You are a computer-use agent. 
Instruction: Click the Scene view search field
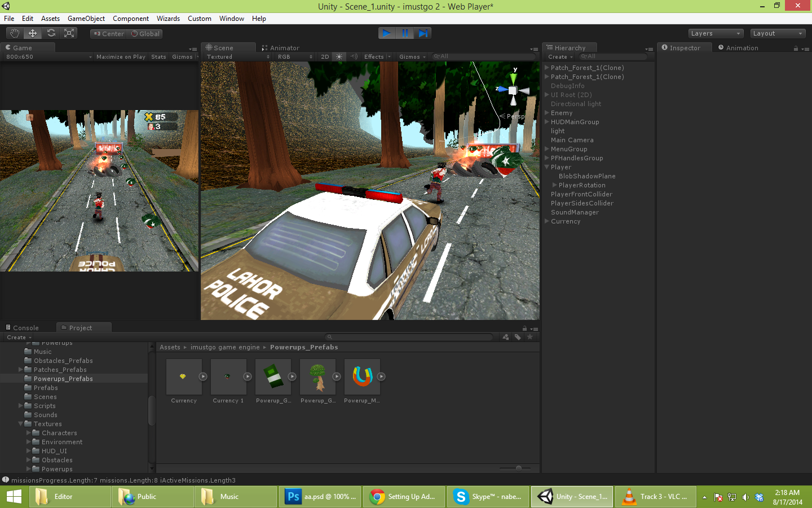pyautogui.click(x=483, y=56)
